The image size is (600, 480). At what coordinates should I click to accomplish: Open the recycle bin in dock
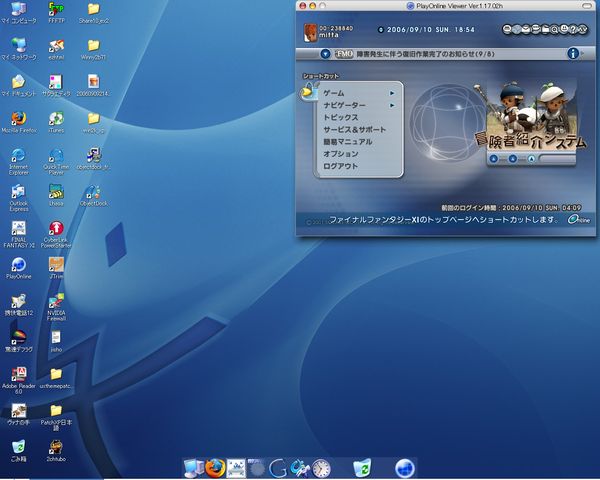point(362,468)
